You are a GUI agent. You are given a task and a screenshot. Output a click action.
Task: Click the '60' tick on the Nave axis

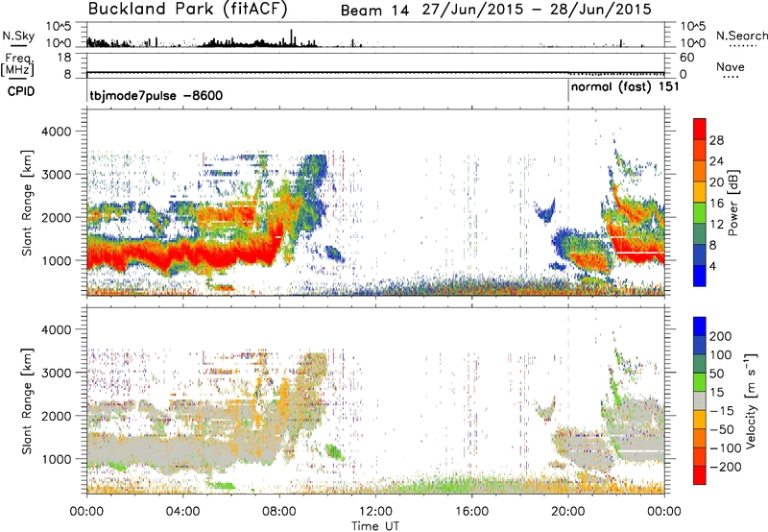[686, 58]
